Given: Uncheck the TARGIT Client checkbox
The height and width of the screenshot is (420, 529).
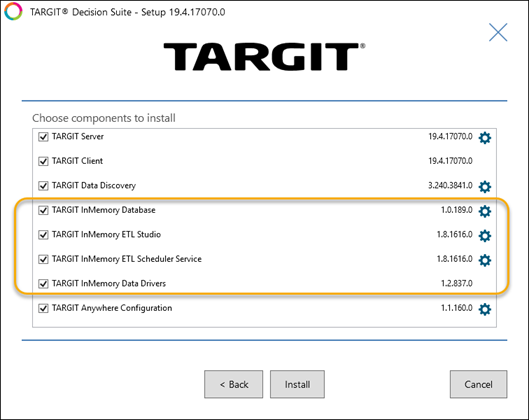Looking at the screenshot, I should [43, 161].
